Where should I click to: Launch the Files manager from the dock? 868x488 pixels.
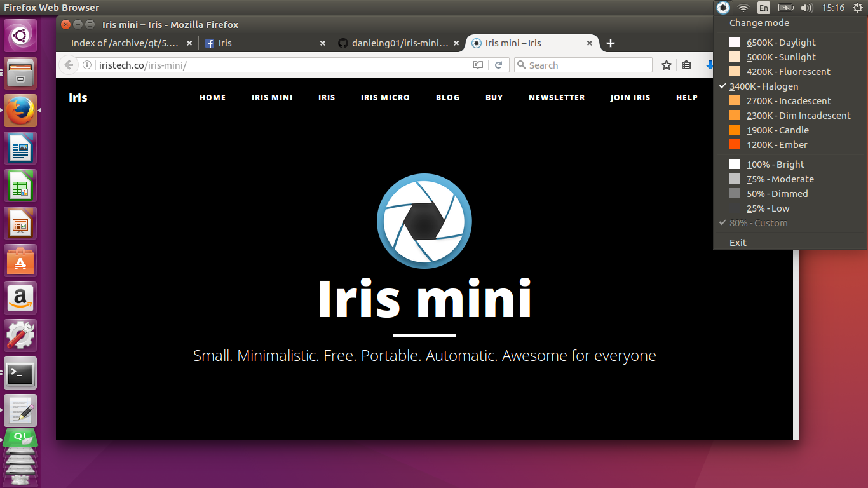tap(20, 74)
